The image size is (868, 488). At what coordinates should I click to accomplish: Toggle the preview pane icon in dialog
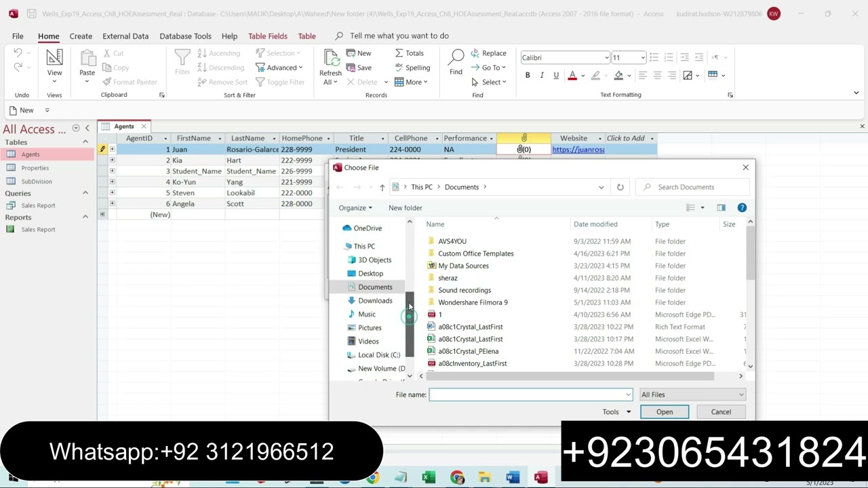pyautogui.click(x=721, y=207)
